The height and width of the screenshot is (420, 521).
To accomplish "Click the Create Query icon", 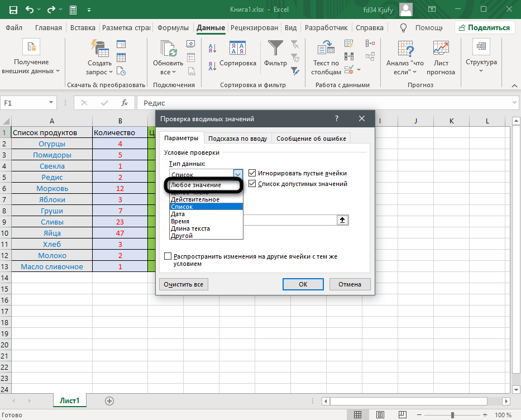I will coord(99,49).
